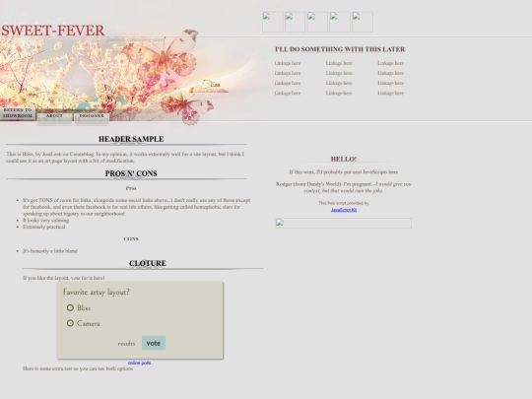Open the JavaScript Kit link

point(344,210)
